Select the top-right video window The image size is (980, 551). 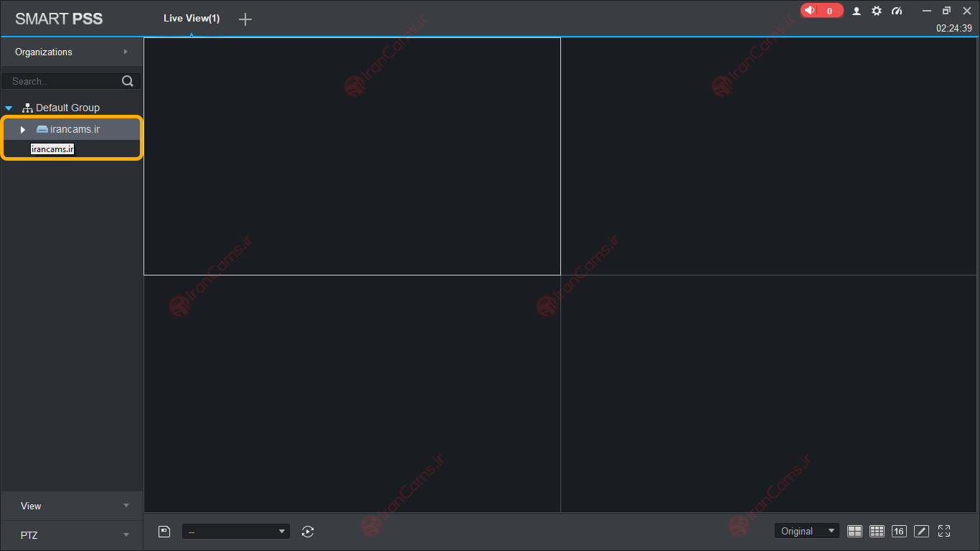[768, 156]
